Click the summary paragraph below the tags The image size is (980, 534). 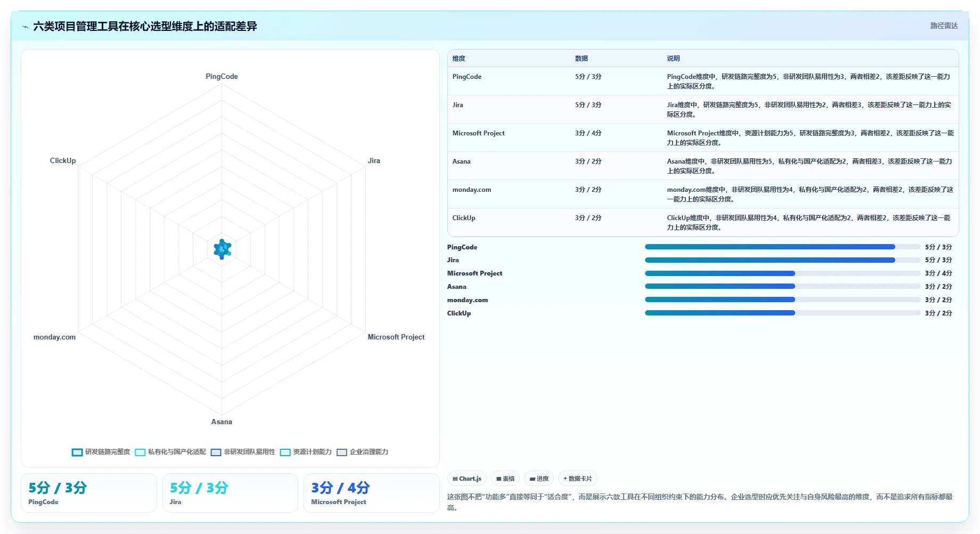pos(699,502)
